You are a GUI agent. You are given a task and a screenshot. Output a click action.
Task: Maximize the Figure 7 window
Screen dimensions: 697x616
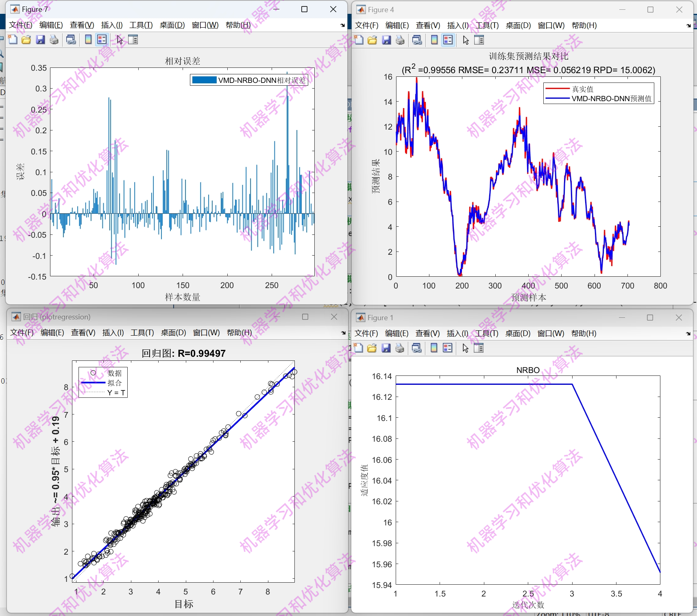[x=304, y=9]
